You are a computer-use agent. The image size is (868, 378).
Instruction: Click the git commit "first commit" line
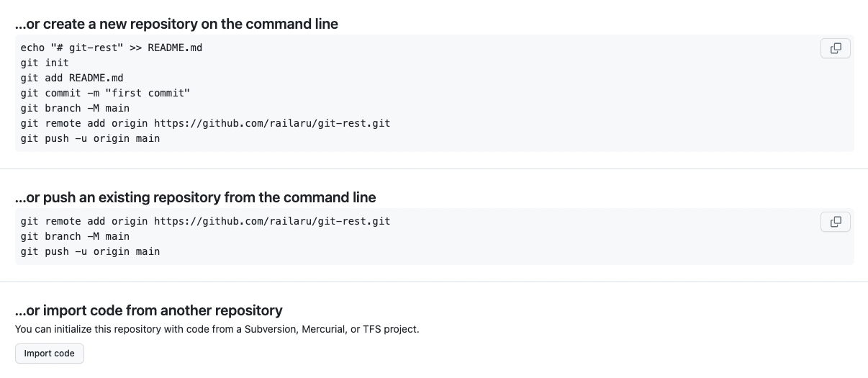pyautogui.click(x=105, y=93)
